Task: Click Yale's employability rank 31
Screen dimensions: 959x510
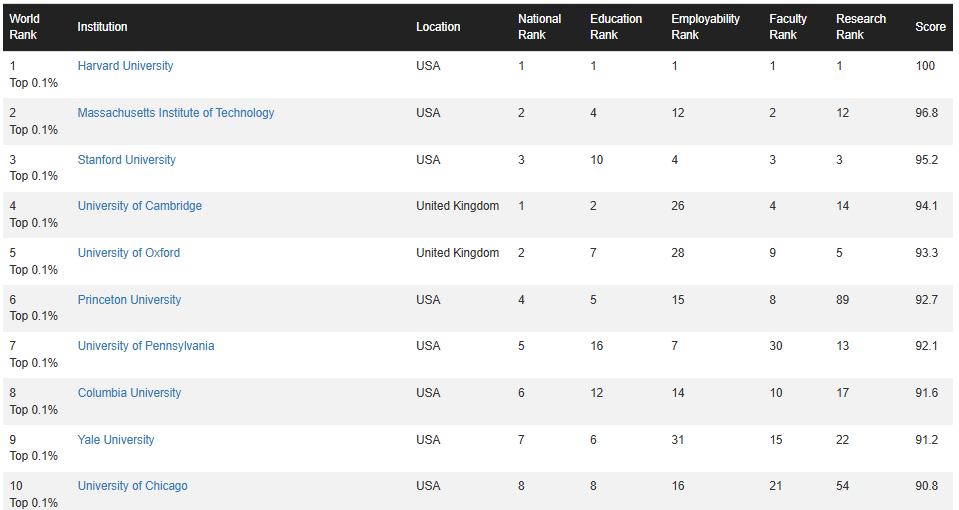Action: tap(678, 440)
